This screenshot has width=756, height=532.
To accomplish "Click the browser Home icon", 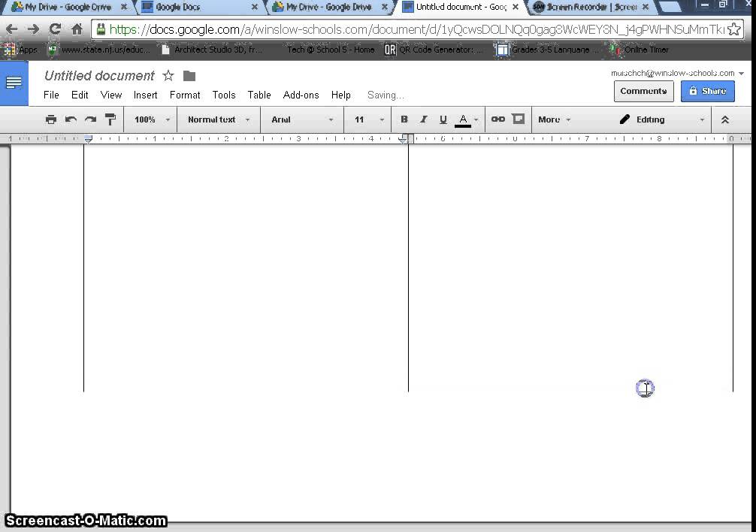I will click(x=77, y=29).
